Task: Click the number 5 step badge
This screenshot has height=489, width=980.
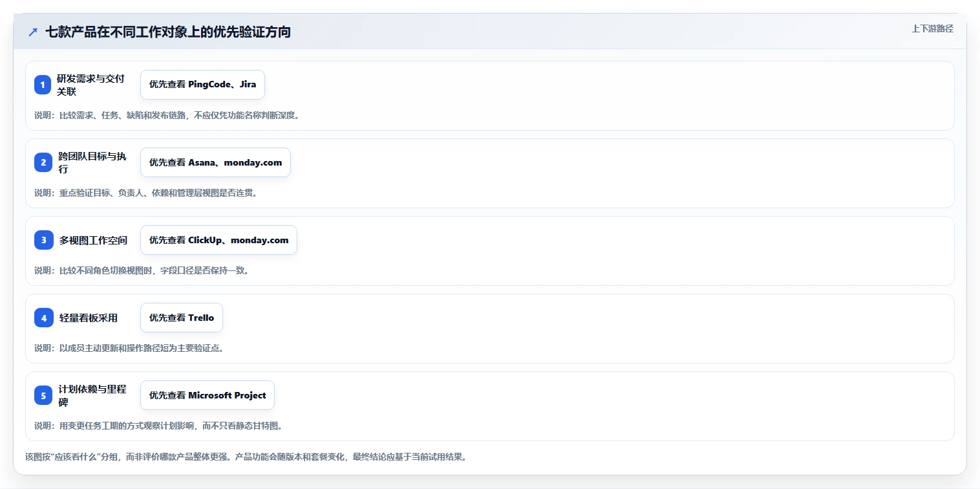Action: 43,395
